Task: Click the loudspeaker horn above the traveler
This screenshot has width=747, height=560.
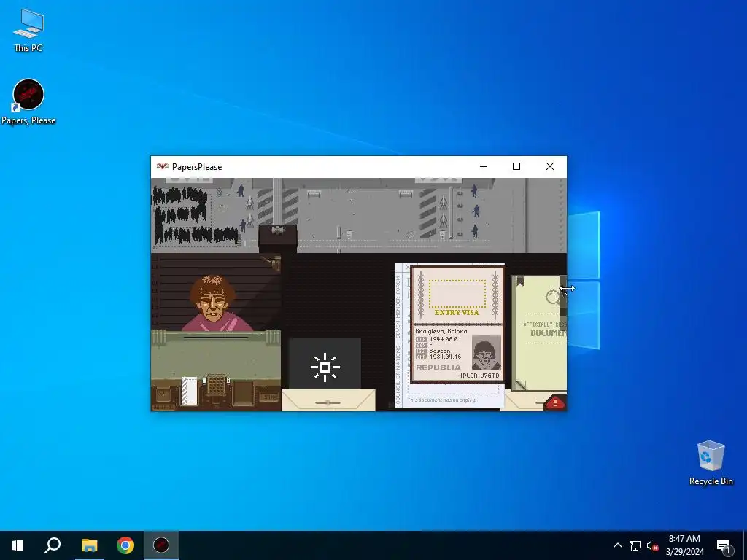Action: coord(271,262)
